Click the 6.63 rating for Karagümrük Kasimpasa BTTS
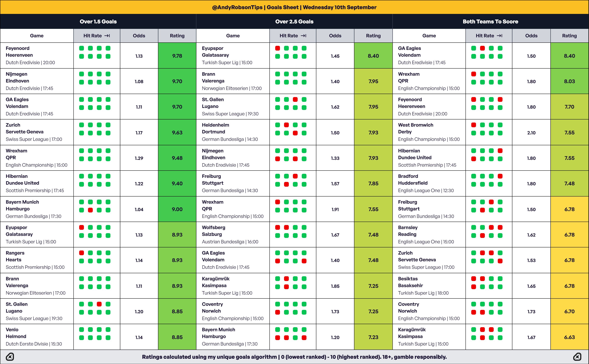This screenshot has height=364, width=589. pos(569,337)
